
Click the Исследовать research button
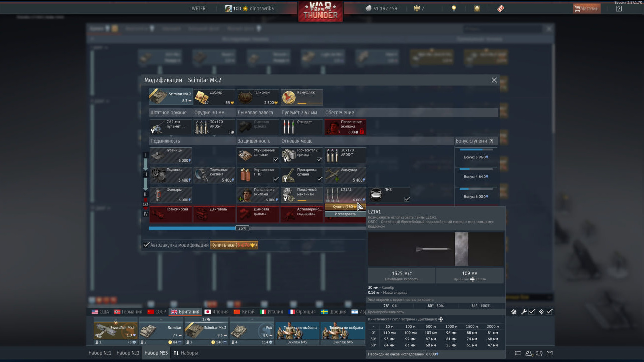pos(345,214)
